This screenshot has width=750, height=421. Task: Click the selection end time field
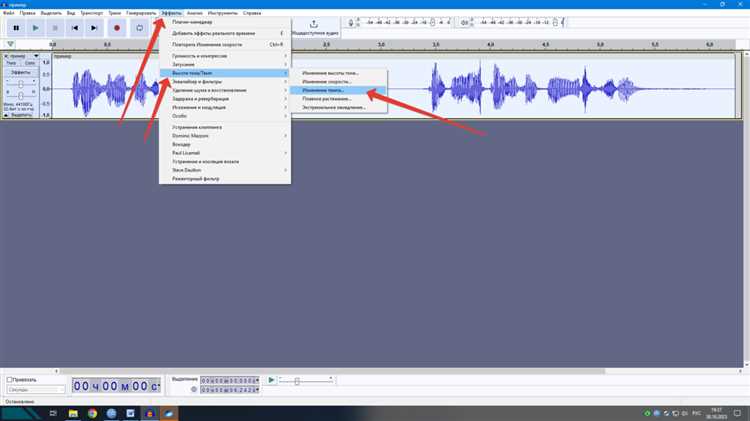(x=230, y=390)
